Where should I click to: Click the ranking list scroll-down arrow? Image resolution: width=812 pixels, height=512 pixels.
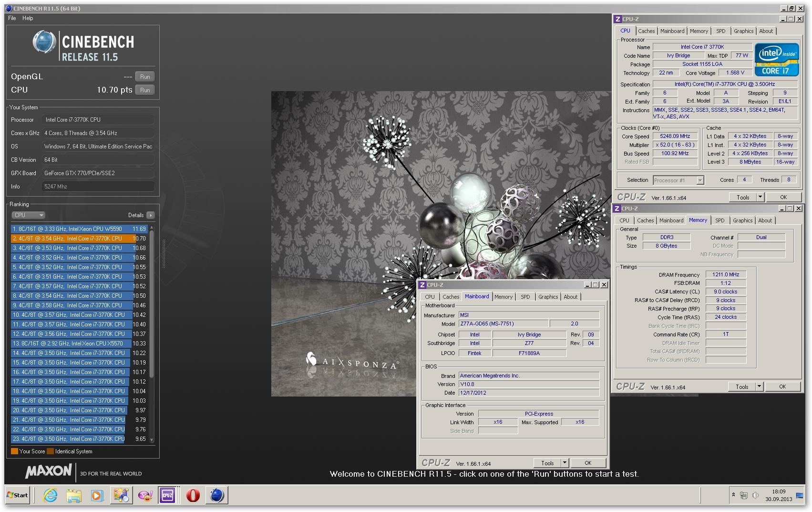tap(152, 440)
